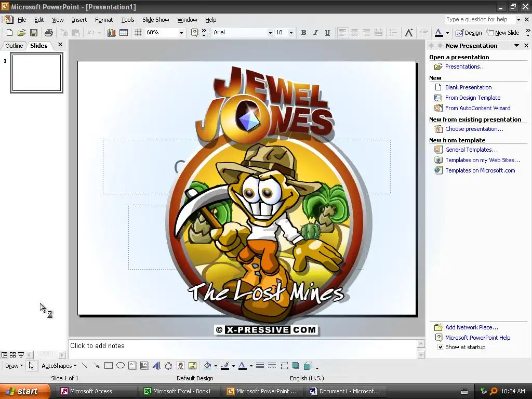The width and height of the screenshot is (532, 399).
Task: Click the Shadow Style icon
Action: [x=296, y=366]
